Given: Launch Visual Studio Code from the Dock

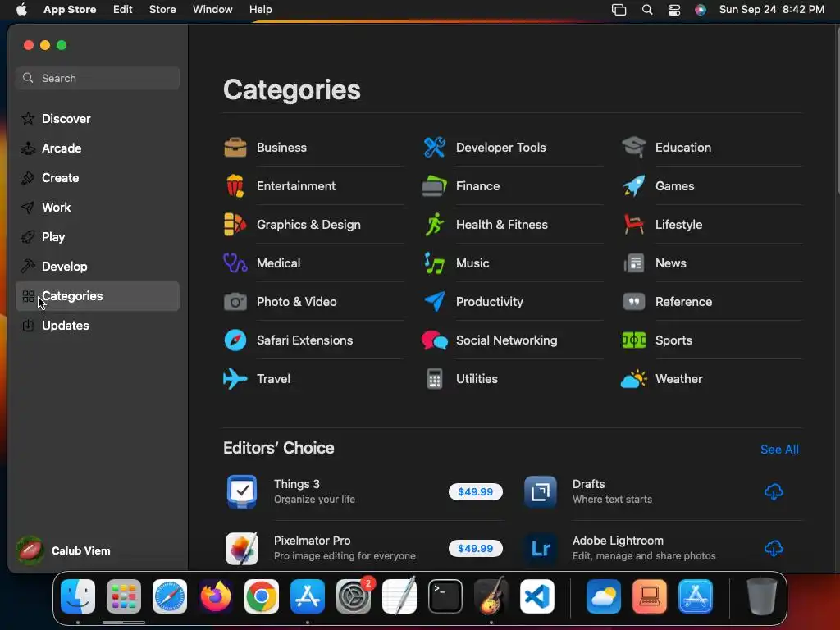Looking at the screenshot, I should click(537, 596).
